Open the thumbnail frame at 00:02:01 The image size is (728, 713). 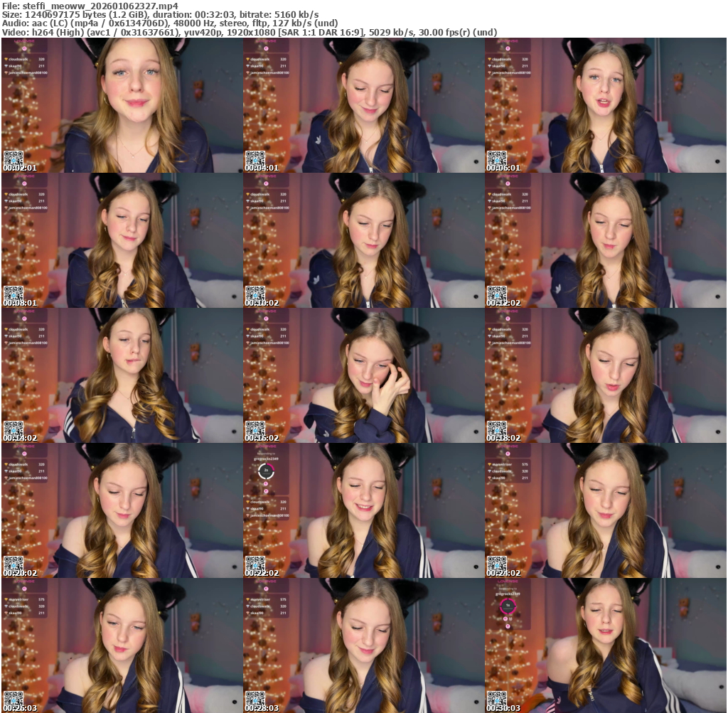(122, 105)
